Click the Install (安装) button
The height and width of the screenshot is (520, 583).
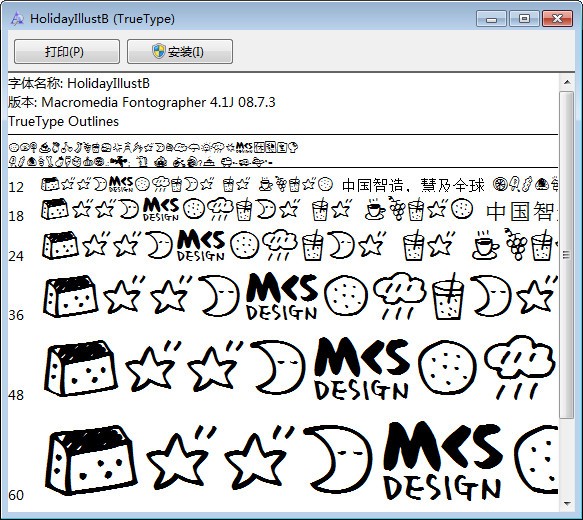tap(180, 51)
